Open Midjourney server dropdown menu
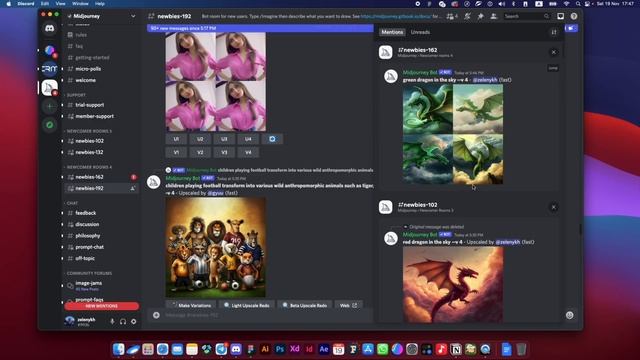 (x=133, y=16)
